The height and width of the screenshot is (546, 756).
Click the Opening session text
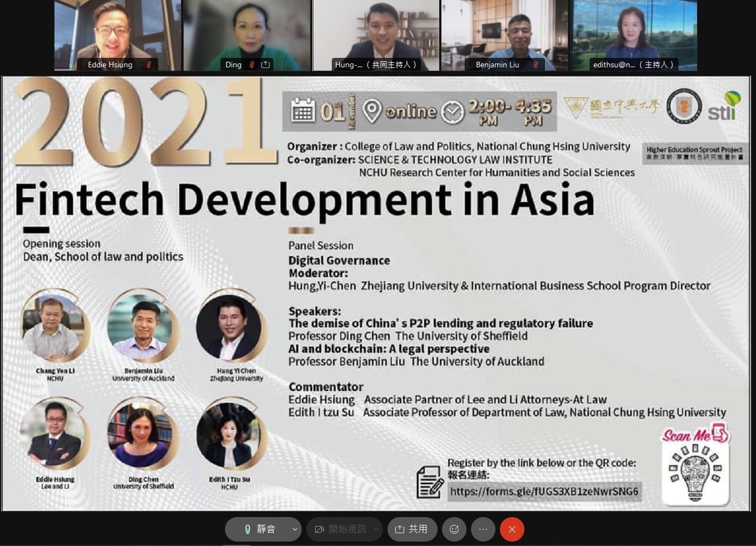pos(62,244)
